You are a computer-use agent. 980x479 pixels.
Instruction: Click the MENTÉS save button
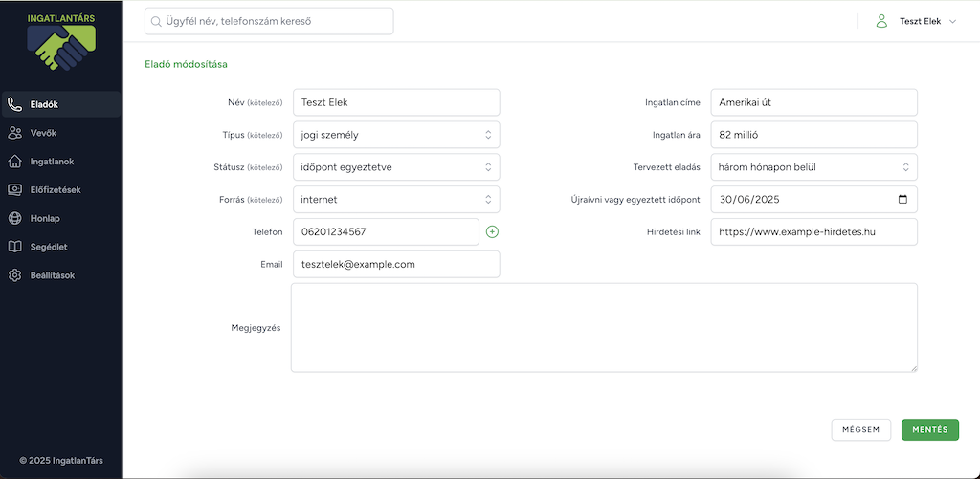pyautogui.click(x=930, y=429)
